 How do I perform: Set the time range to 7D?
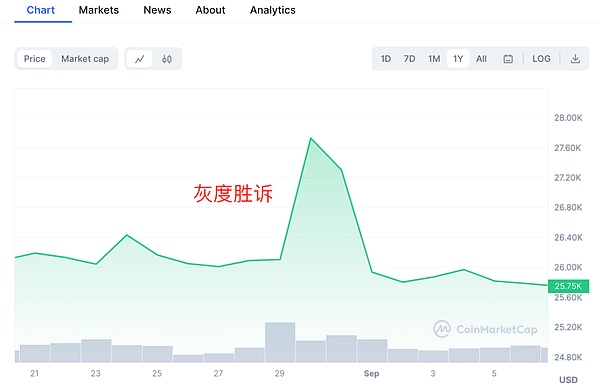(x=409, y=59)
